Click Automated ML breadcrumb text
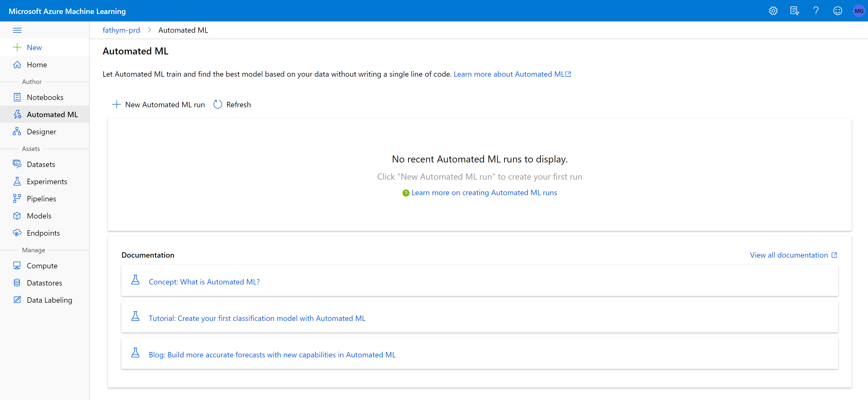This screenshot has width=868, height=400. coord(183,30)
